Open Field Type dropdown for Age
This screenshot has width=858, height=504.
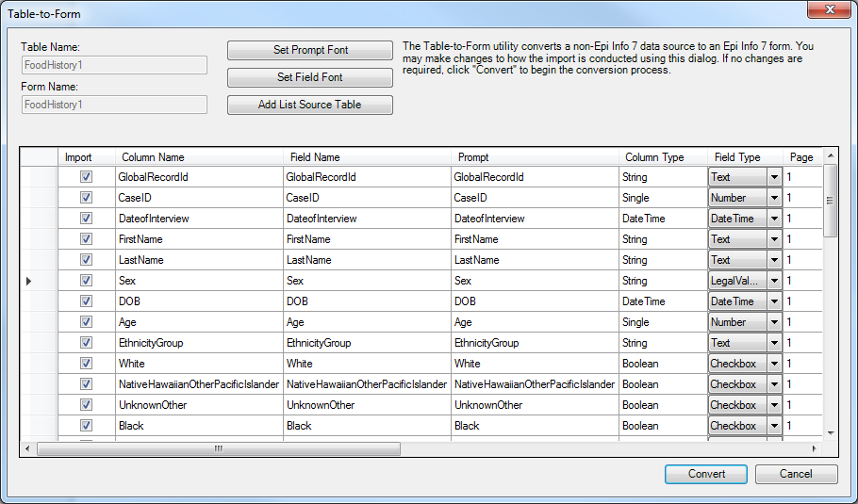pyautogui.click(x=774, y=322)
